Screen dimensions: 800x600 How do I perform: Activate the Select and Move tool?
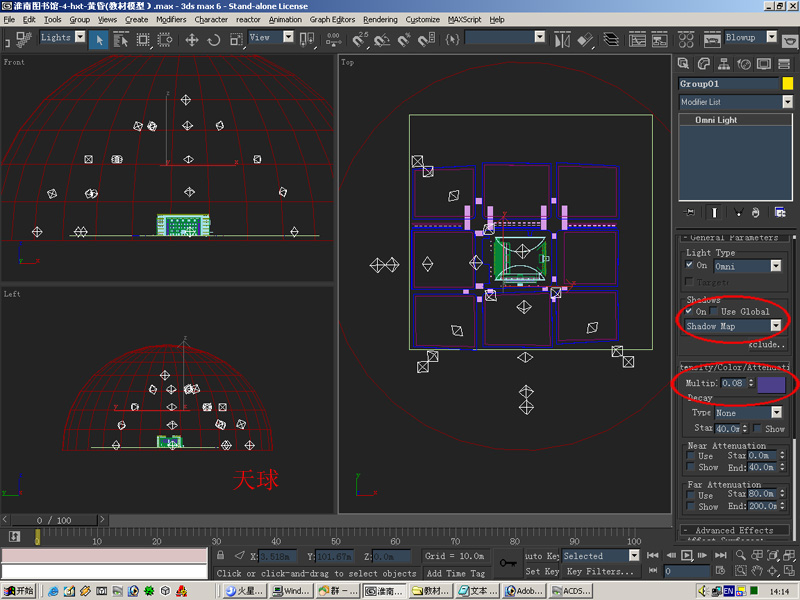(192, 40)
